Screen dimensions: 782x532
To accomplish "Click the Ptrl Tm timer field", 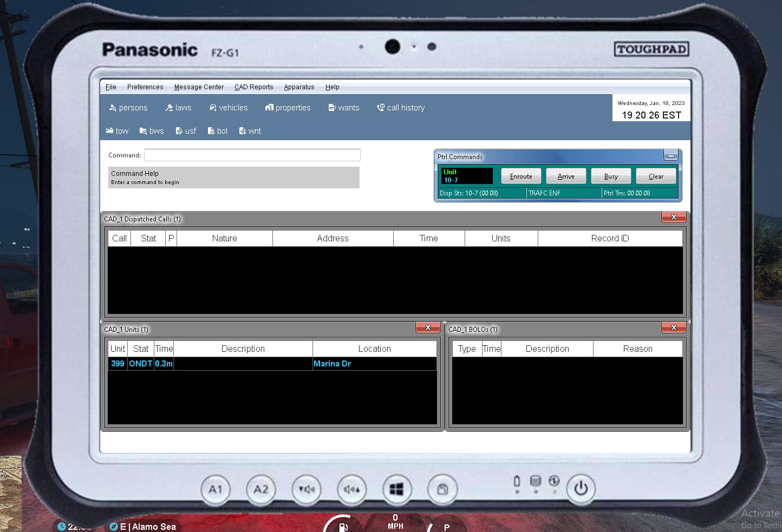I will tap(640, 193).
